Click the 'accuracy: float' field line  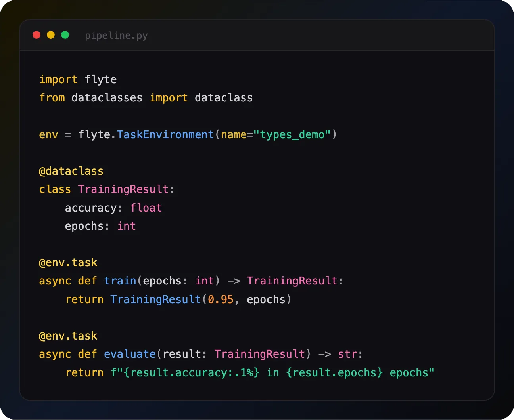click(x=113, y=208)
